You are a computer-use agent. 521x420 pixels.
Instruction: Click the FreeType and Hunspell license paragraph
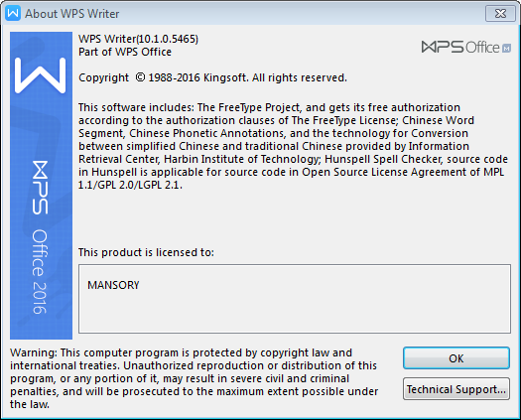click(x=293, y=146)
